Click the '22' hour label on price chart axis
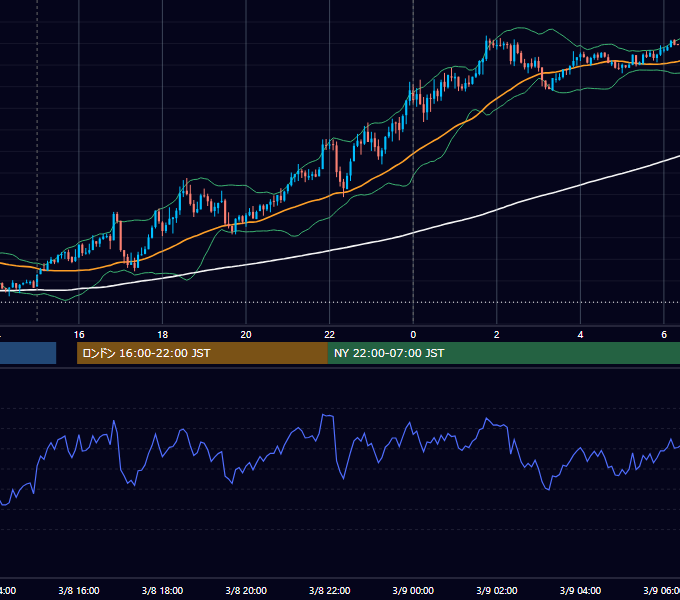 click(330, 335)
